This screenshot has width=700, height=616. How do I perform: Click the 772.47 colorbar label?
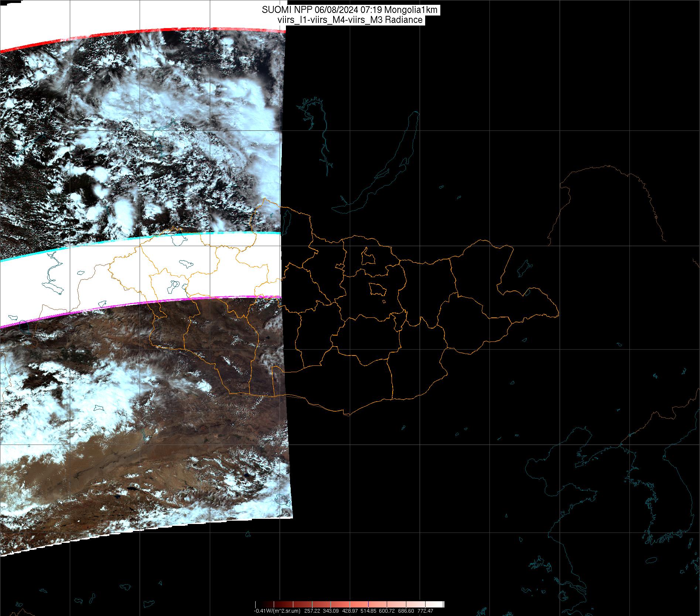coord(425,611)
